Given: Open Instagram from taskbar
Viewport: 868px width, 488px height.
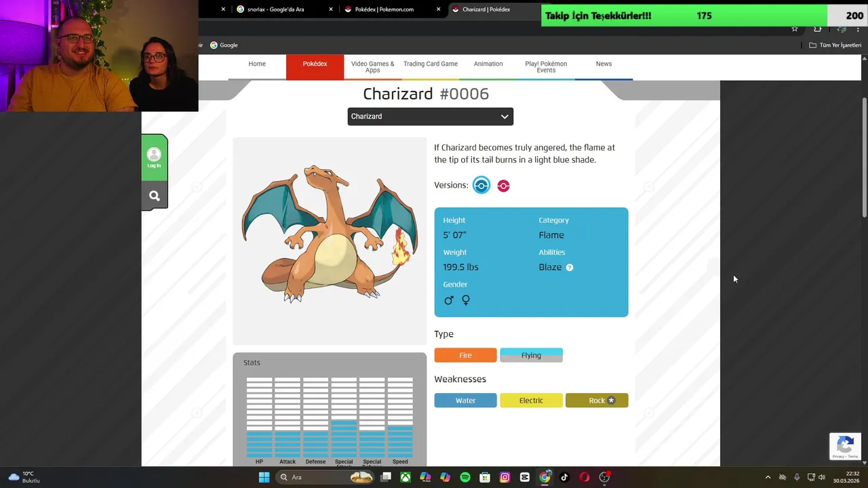Looking at the screenshot, I should click(505, 477).
